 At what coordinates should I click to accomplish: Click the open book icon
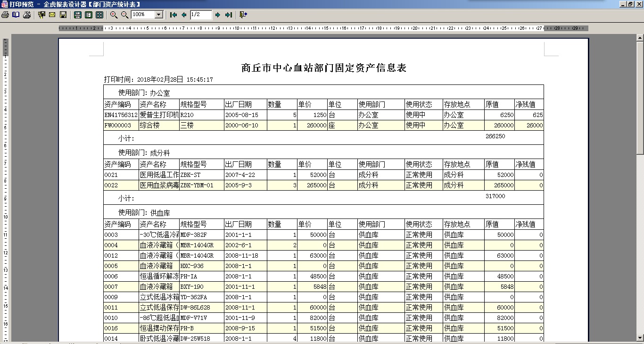tap(16, 15)
